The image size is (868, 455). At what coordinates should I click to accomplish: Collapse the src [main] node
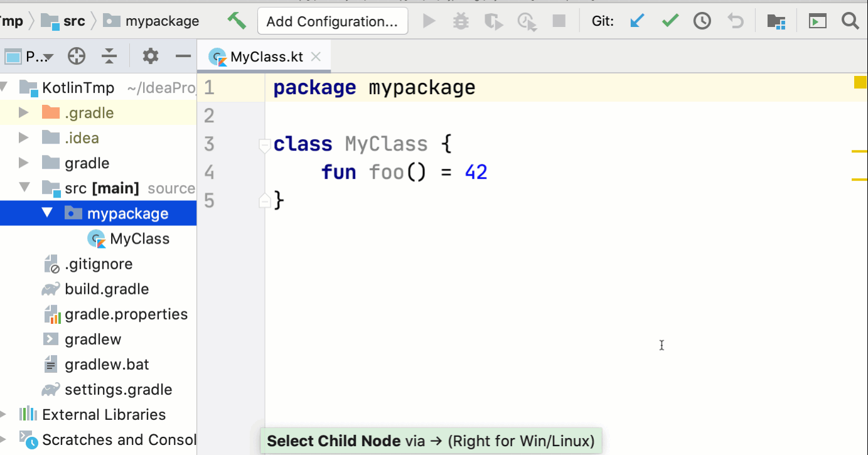[23, 188]
